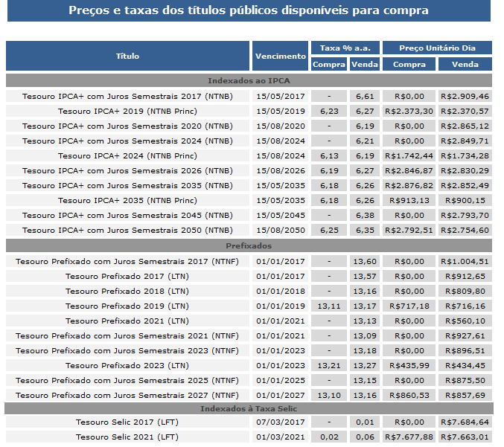Click the R$2.373,30 purchase price
Image resolution: width=504 pixels, height=447 pixels.
point(409,111)
